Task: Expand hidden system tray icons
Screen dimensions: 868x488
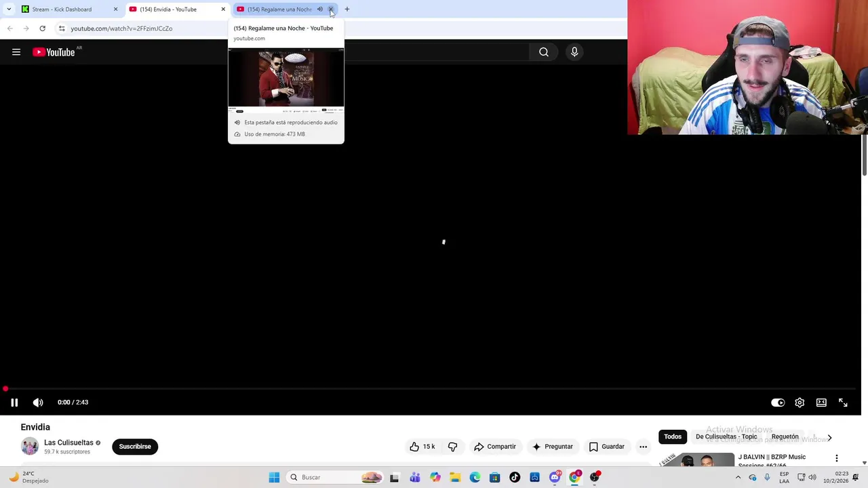Action: pyautogui.click(x=738, y=478)
